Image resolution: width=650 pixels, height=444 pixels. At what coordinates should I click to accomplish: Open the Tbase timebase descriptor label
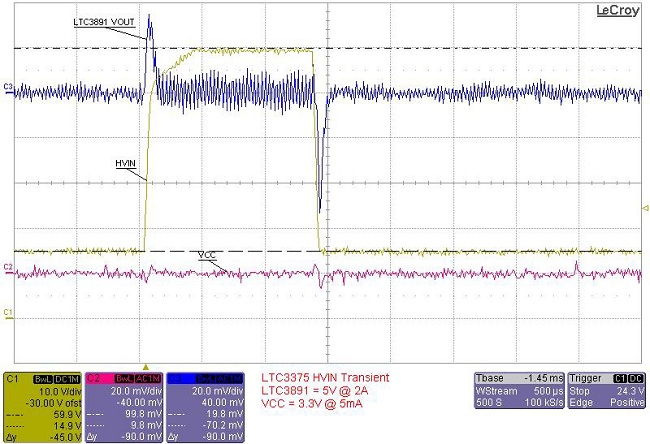pyautogui.click(x=490, y=378)
